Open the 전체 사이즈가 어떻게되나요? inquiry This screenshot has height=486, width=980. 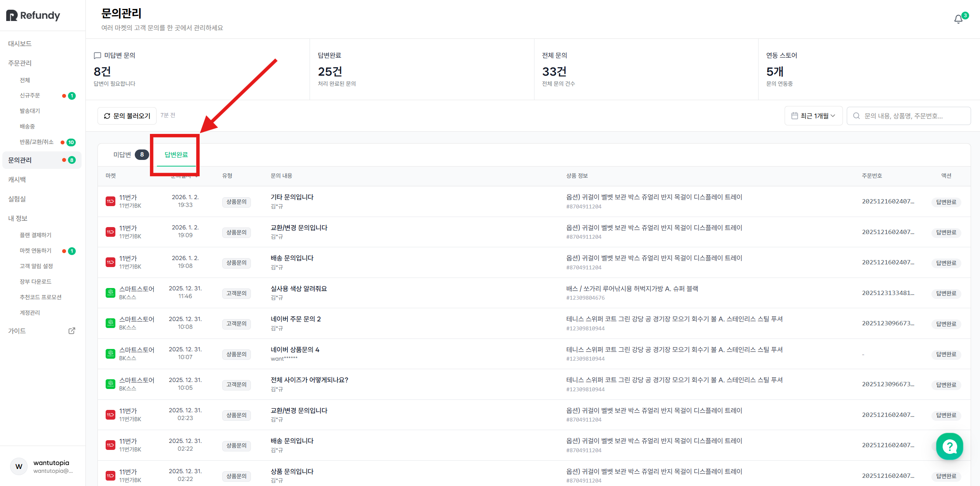(x=310, y=380)
